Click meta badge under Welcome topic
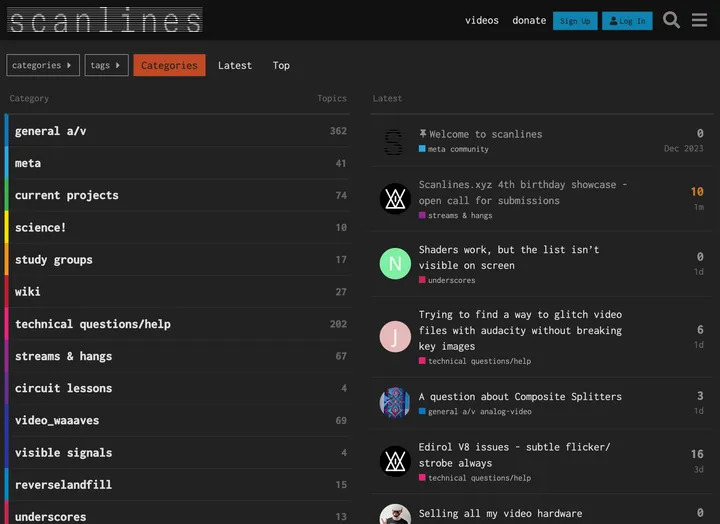The image size is (720, 524). coord(432,149)
